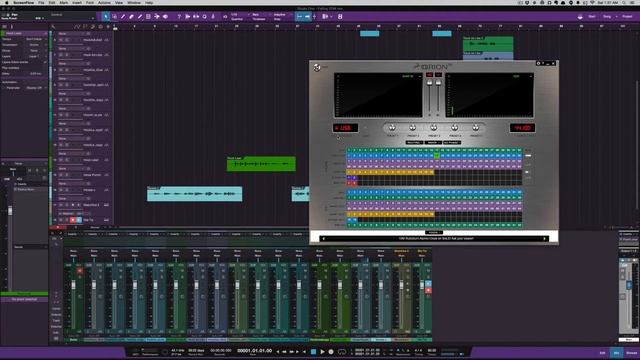
Task: Toggle red button on first mixer channel
Action: 80,270
